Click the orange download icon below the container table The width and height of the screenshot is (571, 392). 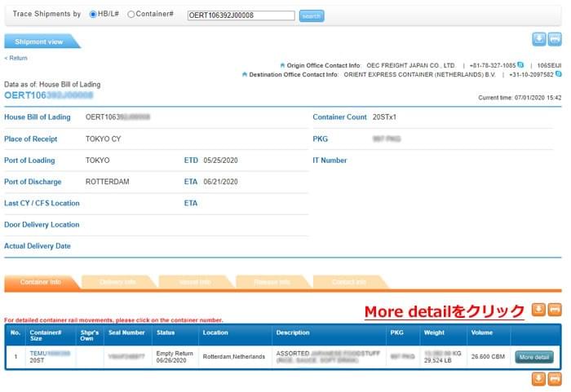click(x=538, y=378)
